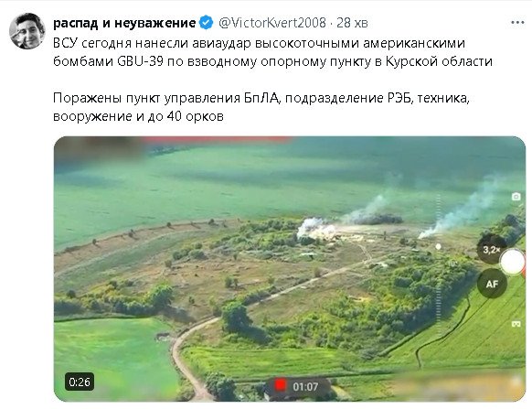Open the three-dot more options menu
Image resolution: width=532 pixels, height=409 pixels.
pyautogui.click(x=517, y=23)
